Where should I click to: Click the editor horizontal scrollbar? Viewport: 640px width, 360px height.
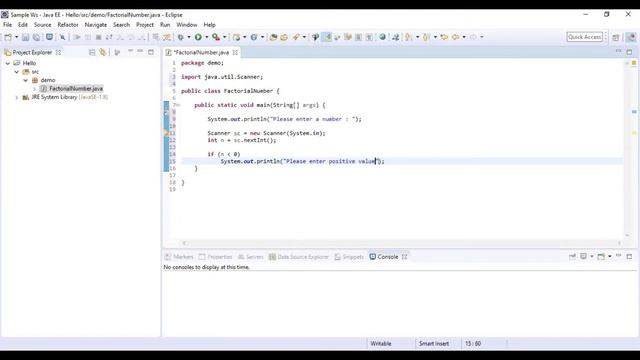click(x=402, y=243)
